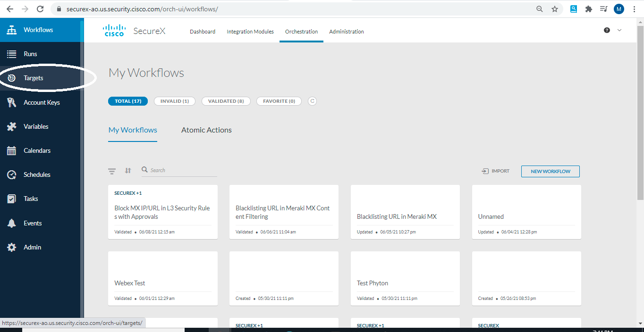Open workflow card created 05/30/21 11:11 pm
The image size is (644, 332).
click(284, 278)
